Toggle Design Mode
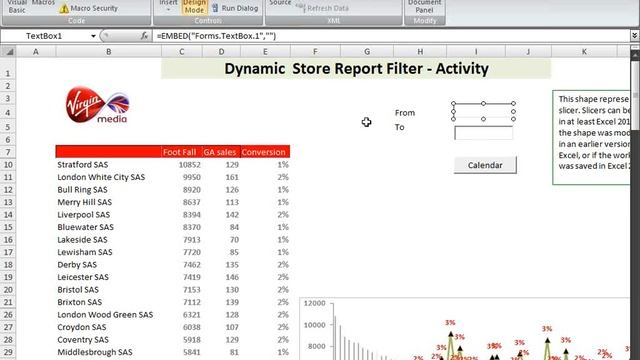 [x=194, y=7]
